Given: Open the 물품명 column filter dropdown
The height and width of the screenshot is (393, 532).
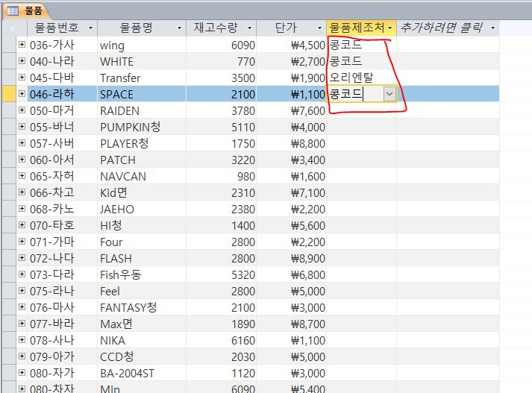Looking at the screenshot, I should (179, 28).
